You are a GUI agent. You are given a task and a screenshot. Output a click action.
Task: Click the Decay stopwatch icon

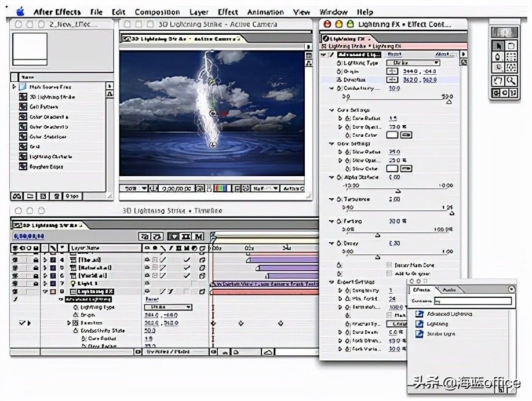pyautogui.click(x=339, y=243)
